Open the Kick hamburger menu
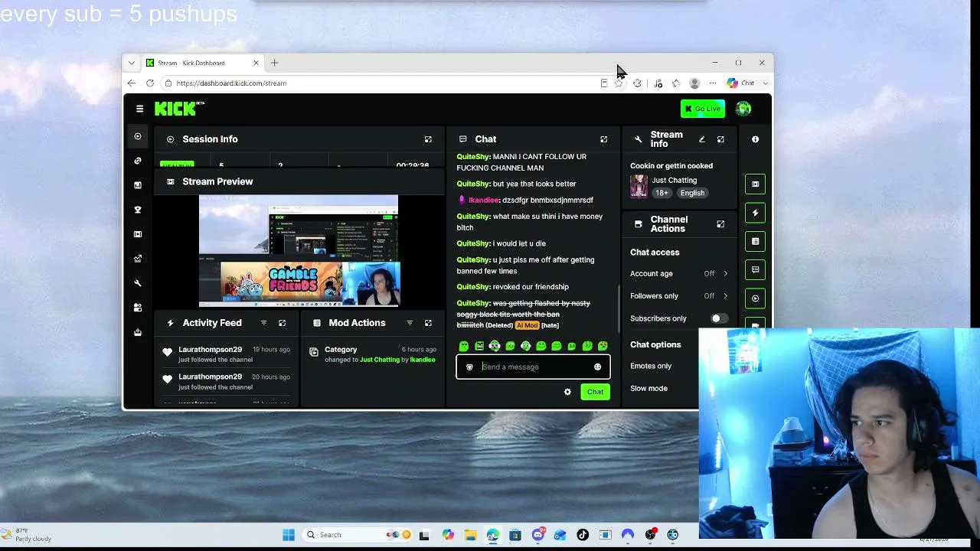Image resolution: width=980 pixels, height=551 pixels. (x=139, y=109)
